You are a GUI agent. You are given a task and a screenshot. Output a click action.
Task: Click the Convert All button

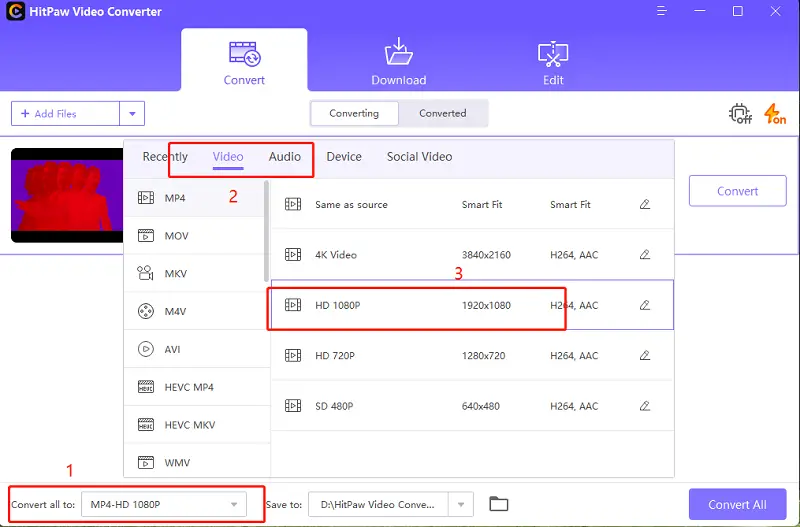(x=737, y=504)
